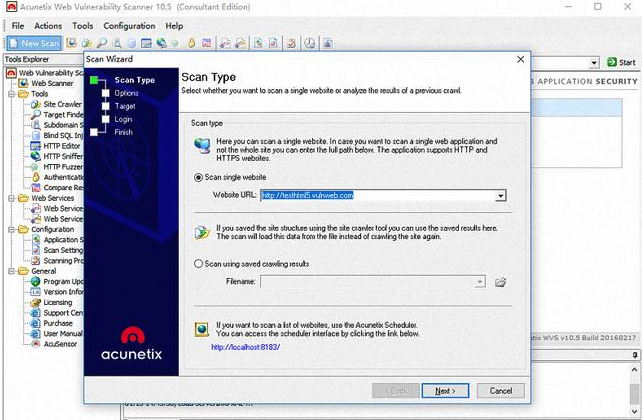Screen dimensions: 644x420
Task: Select Web Scanner in Tools Explorer
Action: click(x=52, y=83)
